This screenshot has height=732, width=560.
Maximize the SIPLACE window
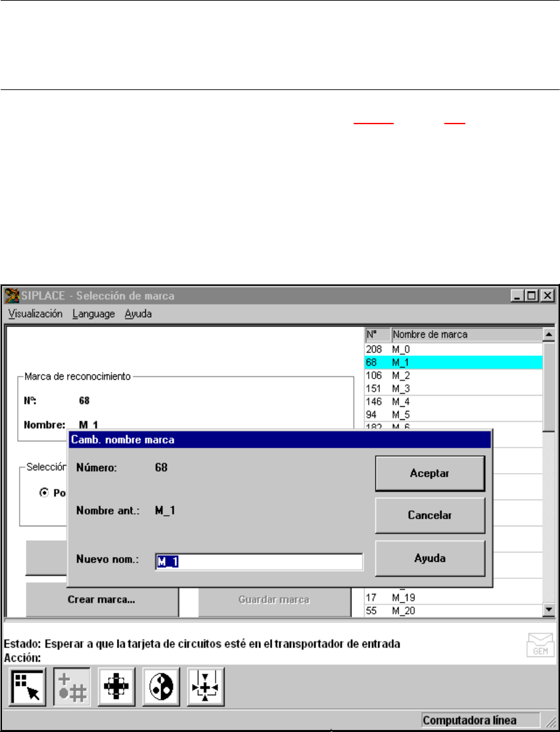(x=532, y=296)
